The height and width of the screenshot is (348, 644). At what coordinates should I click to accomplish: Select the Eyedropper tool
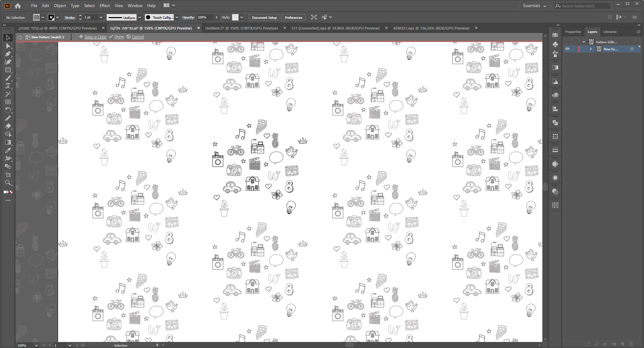(8, 150)
